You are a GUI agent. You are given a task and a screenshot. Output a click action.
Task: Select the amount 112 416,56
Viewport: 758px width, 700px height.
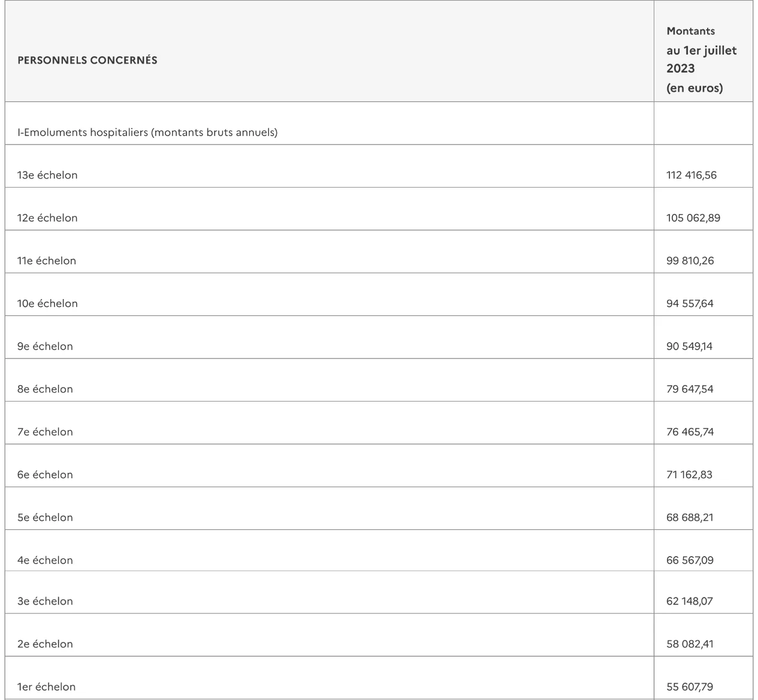click(691, 175)
